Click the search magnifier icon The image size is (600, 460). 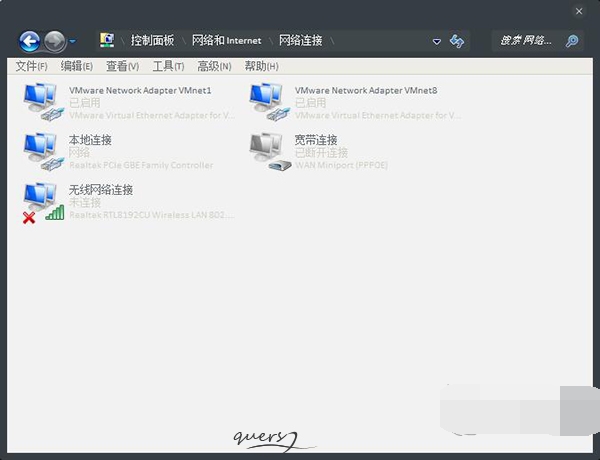572,41
